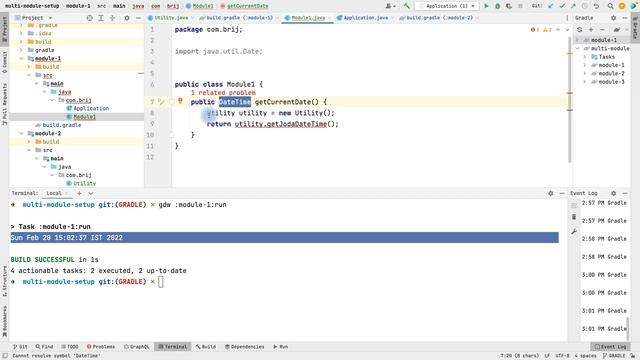This screenshot has width=640, height=360.
Task: Collapse module-1 folder in tree
Action: (21, 58)
